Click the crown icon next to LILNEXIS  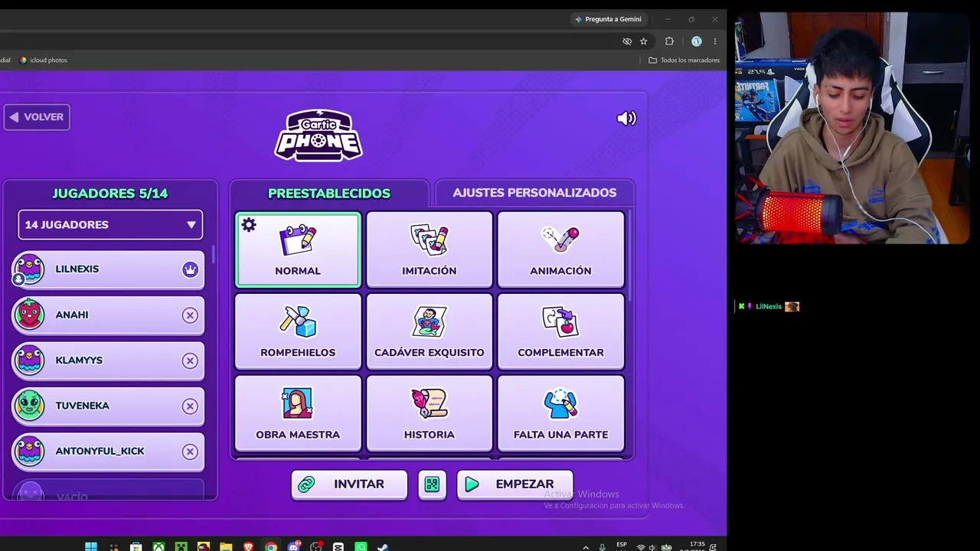(190, 269)
